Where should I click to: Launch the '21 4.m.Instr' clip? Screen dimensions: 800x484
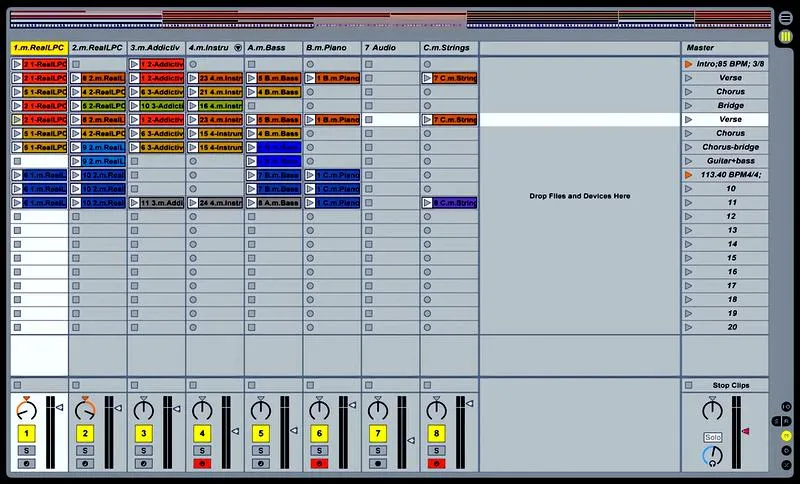(193, 92)
